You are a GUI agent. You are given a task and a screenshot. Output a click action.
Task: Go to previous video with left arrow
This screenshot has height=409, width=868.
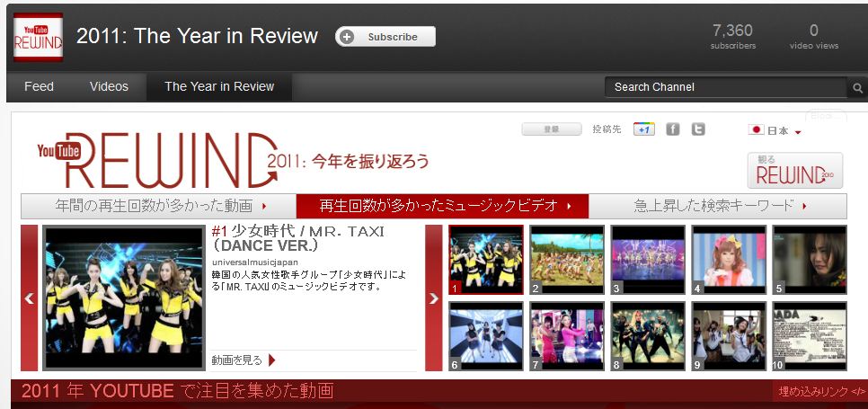point(30,298)
